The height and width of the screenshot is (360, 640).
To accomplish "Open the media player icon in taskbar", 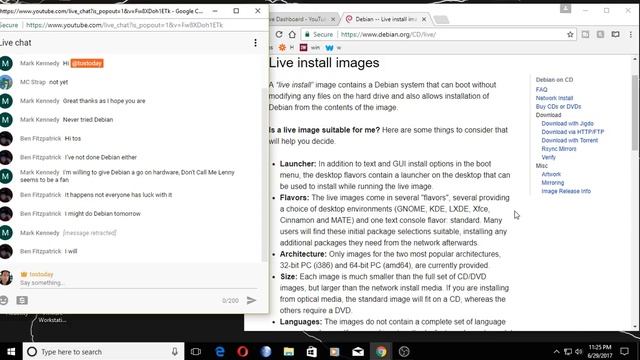I will click(335, 351).
